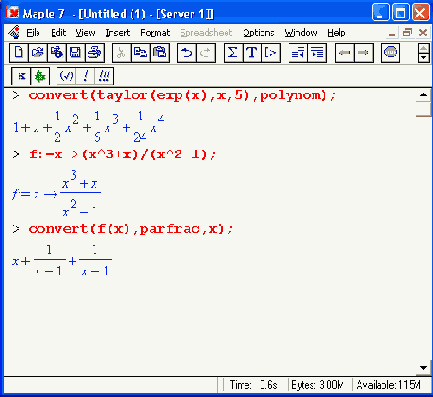The width and height of the screenshot is (433, 397).
Task: Click the stop computation icon
Action: (390, 53)
